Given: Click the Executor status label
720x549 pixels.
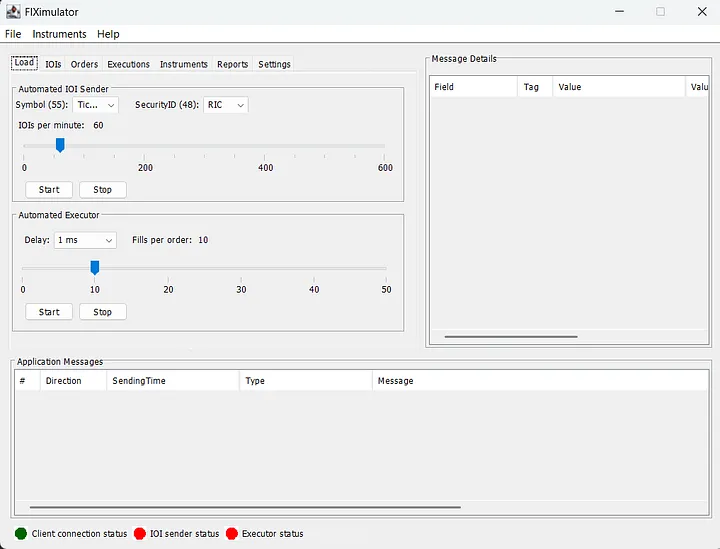Looking at the screenshot, I should (x=273, y=533).
